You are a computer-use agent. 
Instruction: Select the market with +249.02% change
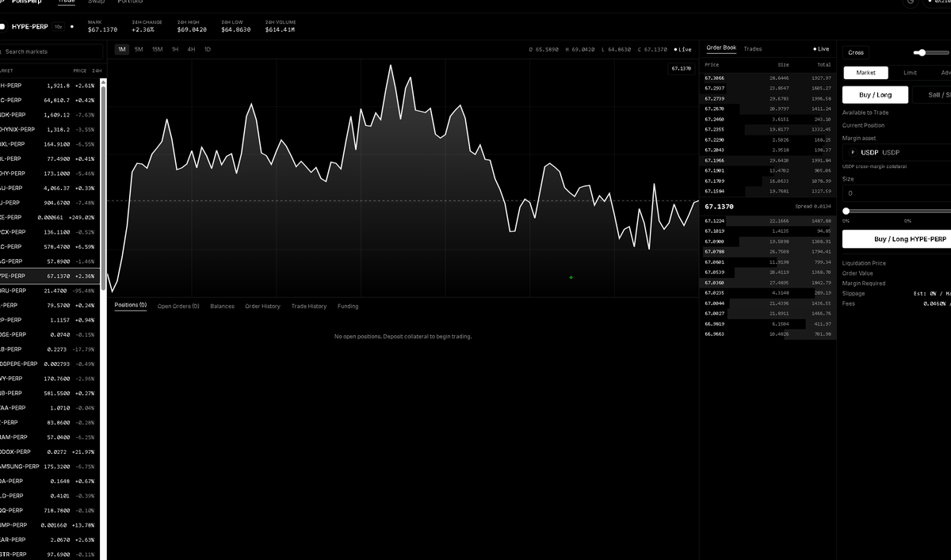click(x=49, y=217)
